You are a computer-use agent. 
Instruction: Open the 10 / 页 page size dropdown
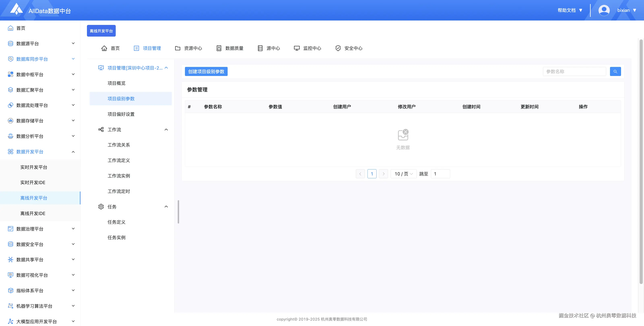(403, 174)
